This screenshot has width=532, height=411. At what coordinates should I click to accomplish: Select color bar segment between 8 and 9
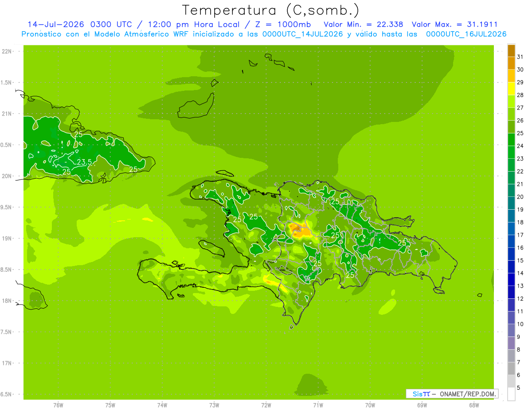pyautogui.click(x=511, y=344)
